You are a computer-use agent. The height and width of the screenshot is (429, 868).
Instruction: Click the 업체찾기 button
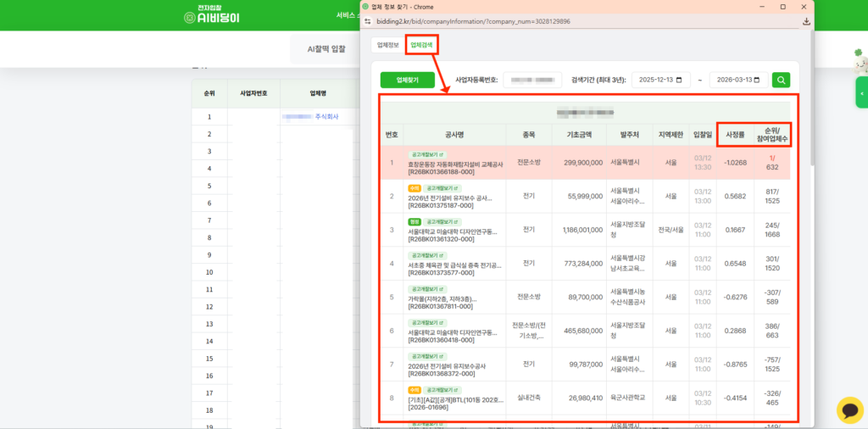[407, 80]
